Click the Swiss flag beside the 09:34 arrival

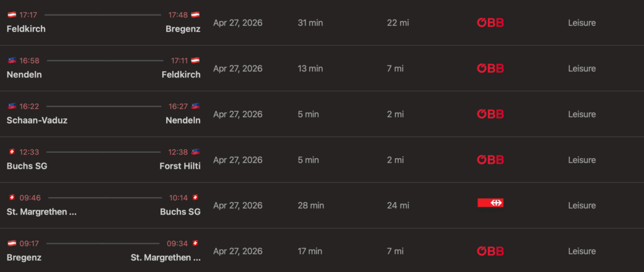(196, 243)
